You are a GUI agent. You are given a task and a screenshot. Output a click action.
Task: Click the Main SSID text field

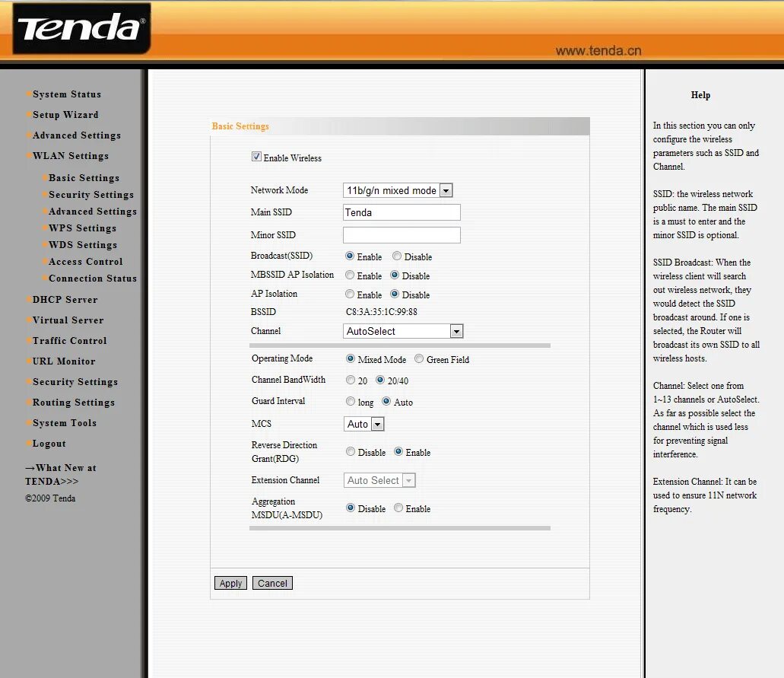[x=402, y=212]
